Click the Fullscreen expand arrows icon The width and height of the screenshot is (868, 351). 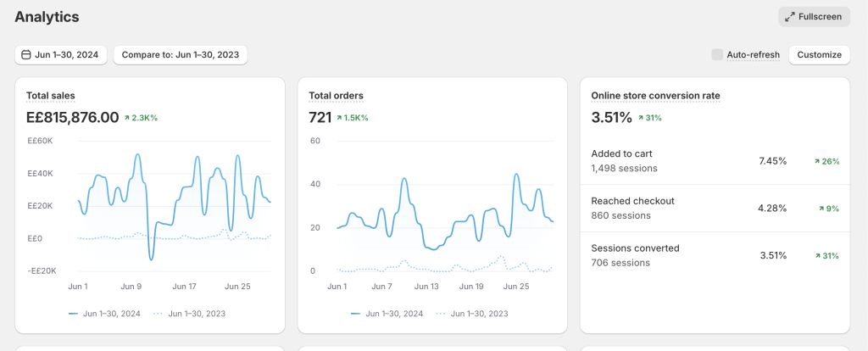[x=790, y=17]
